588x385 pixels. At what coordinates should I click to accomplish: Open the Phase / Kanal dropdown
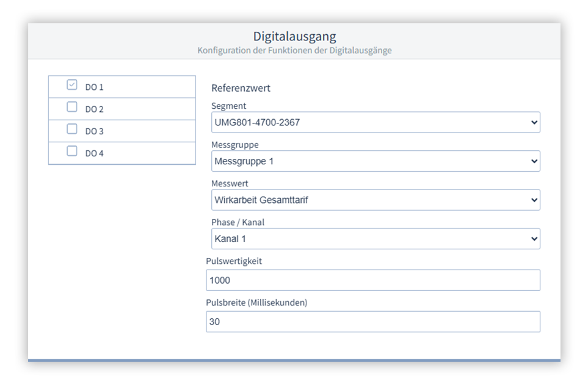click(x=366, y=239)
